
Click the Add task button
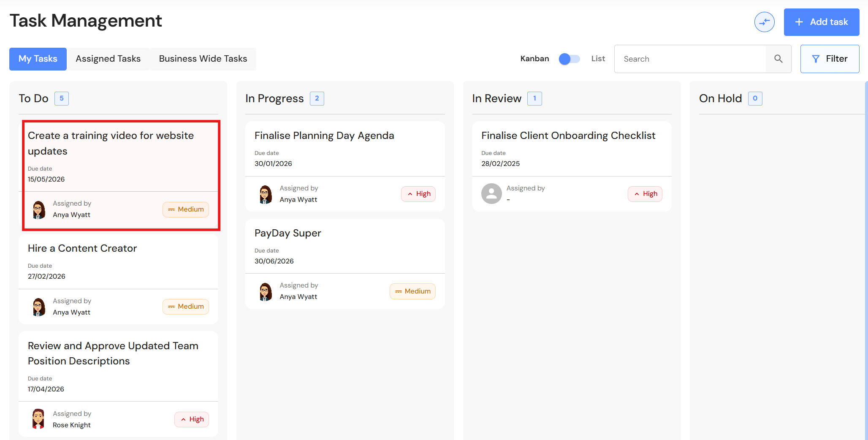[822, 22]
